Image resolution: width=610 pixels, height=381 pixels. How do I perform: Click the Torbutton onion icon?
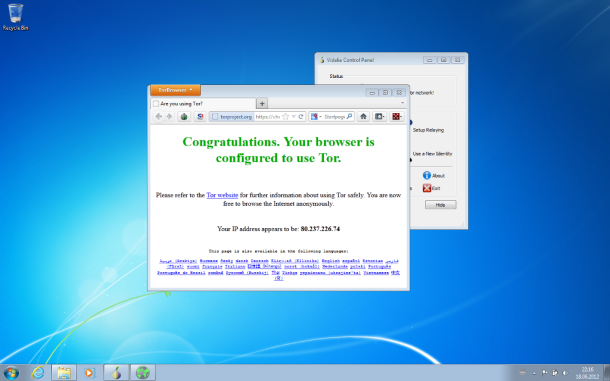(x=184, y=117)
